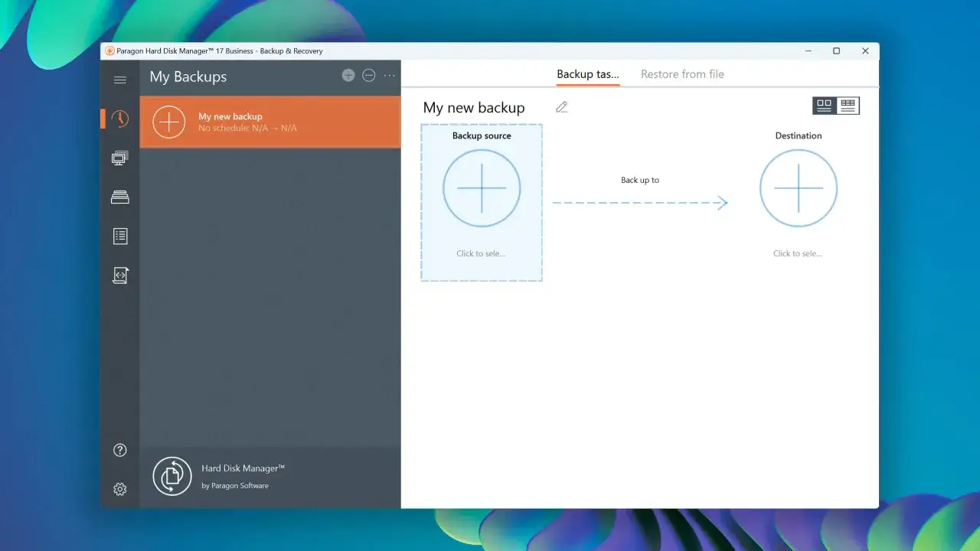Open the script document sidebar icon
Viewport: 980px width, 551px height.
[x=119, y=275]
